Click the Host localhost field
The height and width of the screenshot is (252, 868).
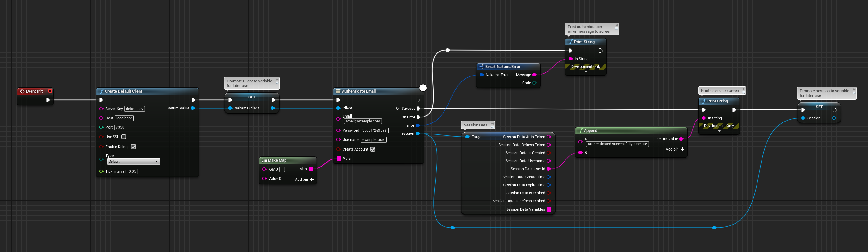[x=124, y=118]
